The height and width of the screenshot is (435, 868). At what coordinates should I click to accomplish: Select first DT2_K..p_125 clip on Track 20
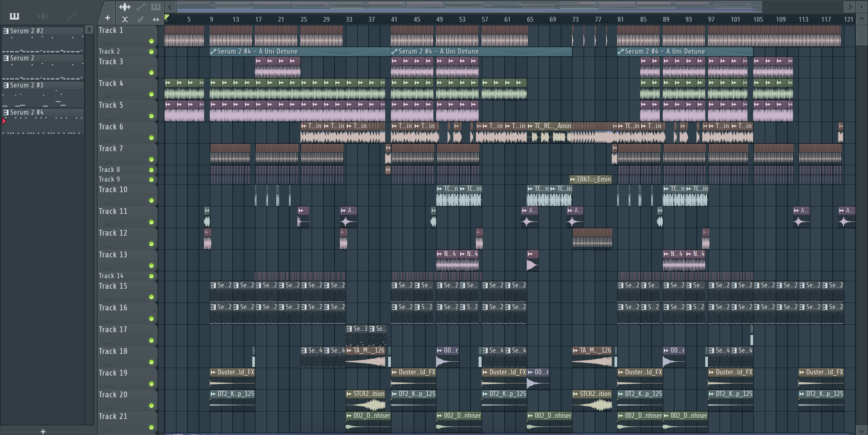(232, 400)
